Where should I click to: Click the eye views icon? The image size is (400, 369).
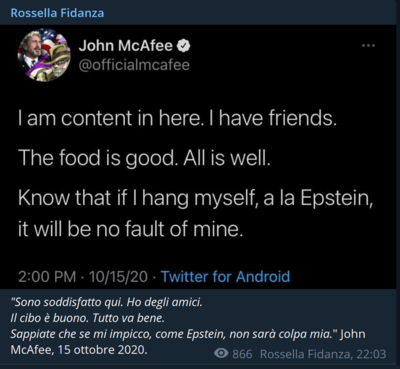[221, 353]
